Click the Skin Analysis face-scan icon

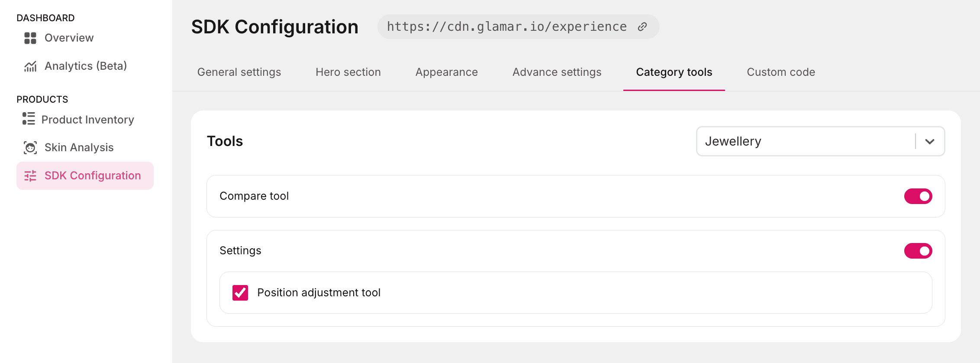click(30, 148)
